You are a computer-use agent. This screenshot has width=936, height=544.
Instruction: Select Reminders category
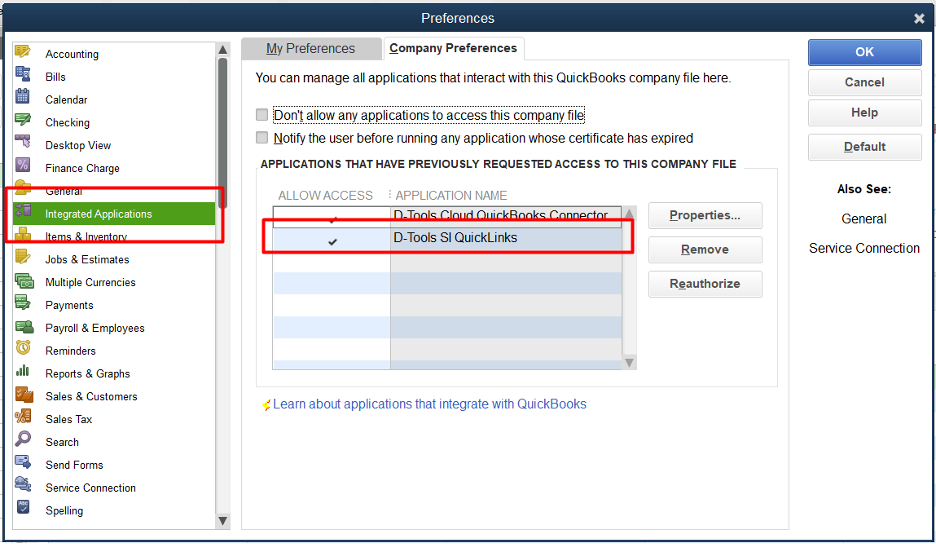point(114,351)
